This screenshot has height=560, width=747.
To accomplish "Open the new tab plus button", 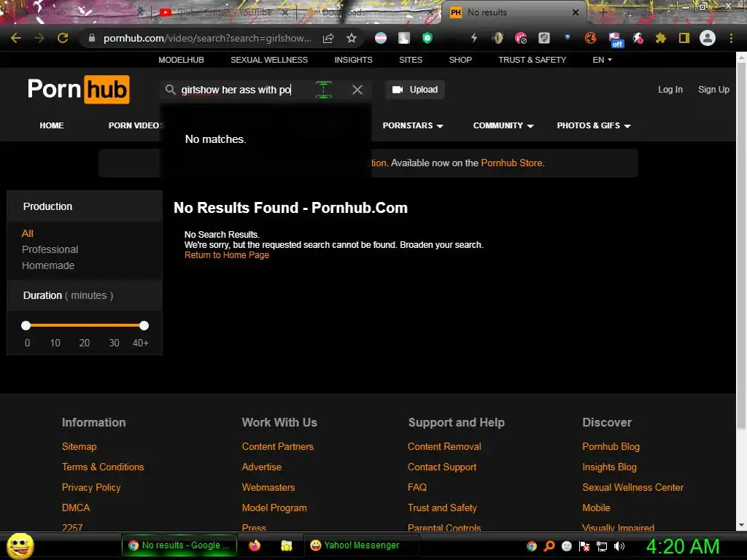I will point(603,12).
